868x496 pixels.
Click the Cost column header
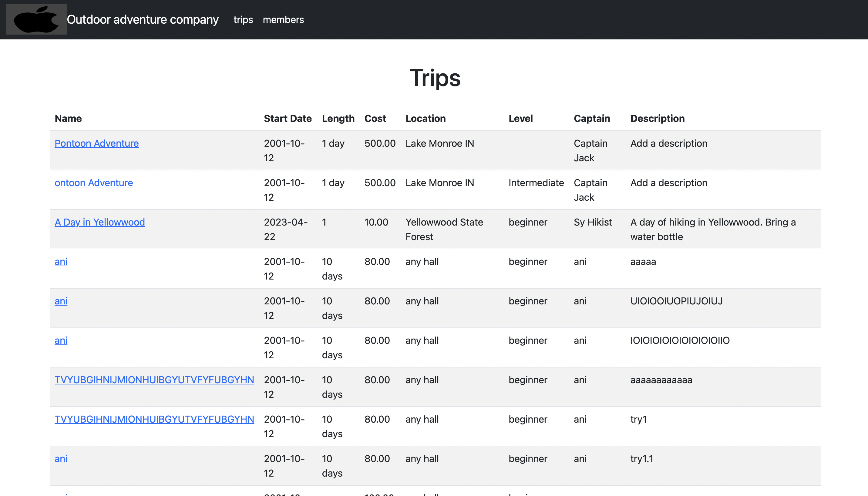(x=375, y=119)
